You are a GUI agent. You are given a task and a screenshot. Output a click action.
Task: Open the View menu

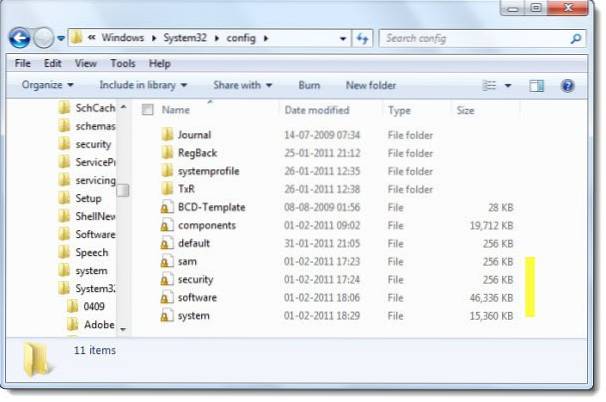click(x=87, y=63)
